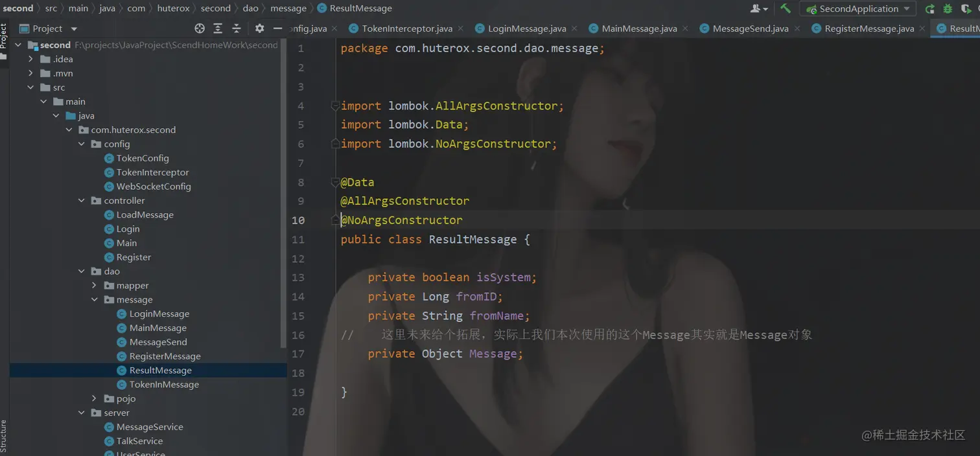The width and height of the screenshot is (980, 456).
Task: Click ResultMessage breadcrumb item
Action: click(355, 8)
